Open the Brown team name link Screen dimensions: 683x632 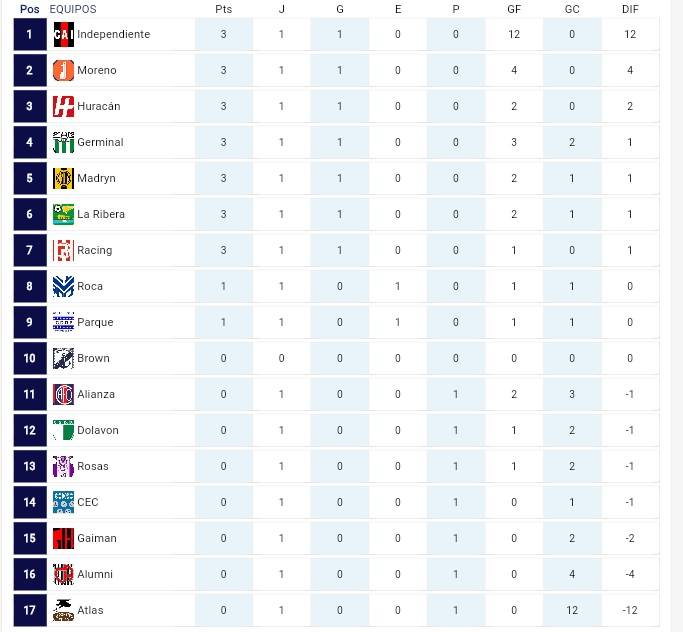(93, 358)
